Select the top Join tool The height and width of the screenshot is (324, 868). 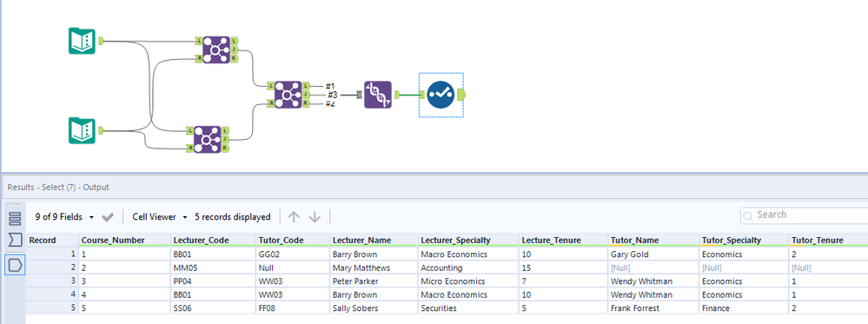coord(215,50)
